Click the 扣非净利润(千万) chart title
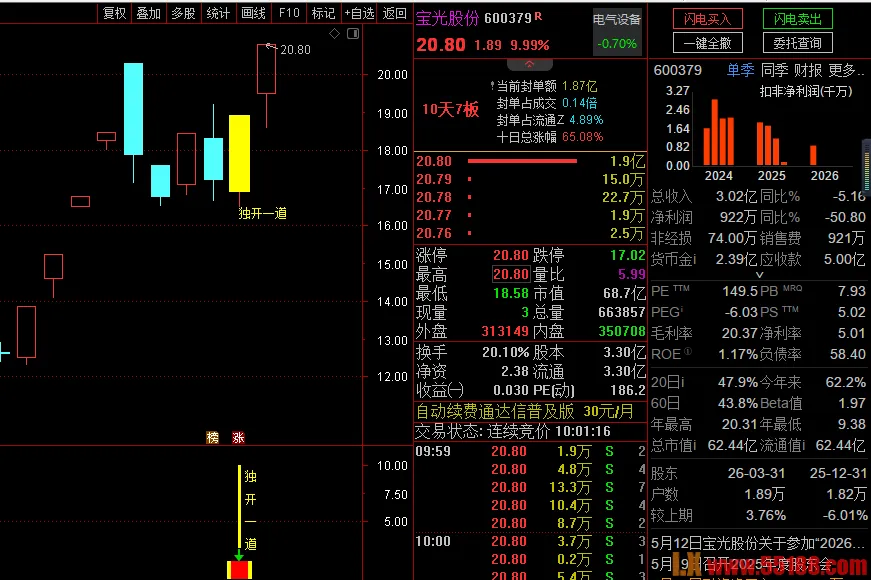Image resolution: width=871 pixels, height=580 pixels. coord(806,91)
